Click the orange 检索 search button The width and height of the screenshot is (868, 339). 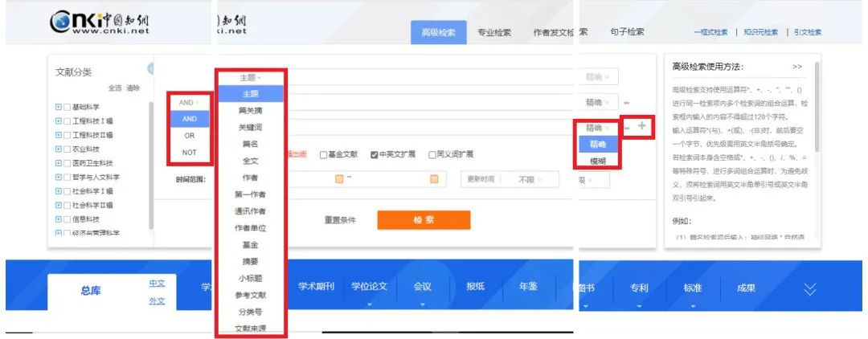424,219
